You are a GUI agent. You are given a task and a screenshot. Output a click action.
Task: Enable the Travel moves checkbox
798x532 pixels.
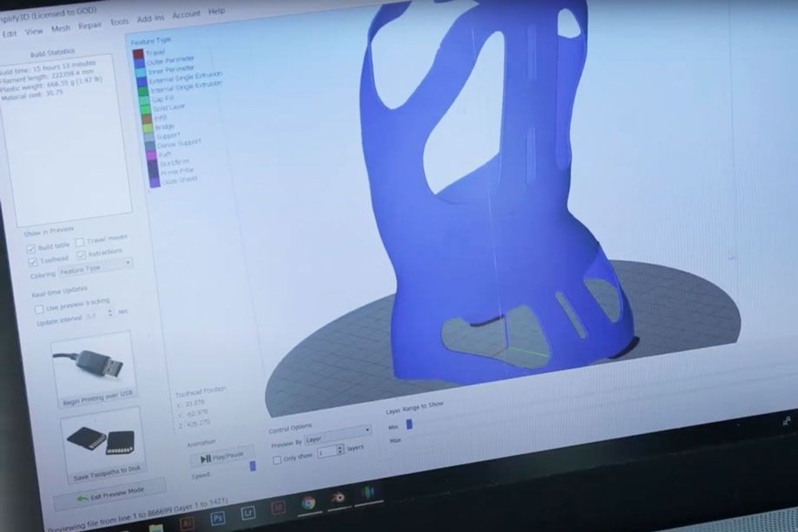[x=79, y=242]
